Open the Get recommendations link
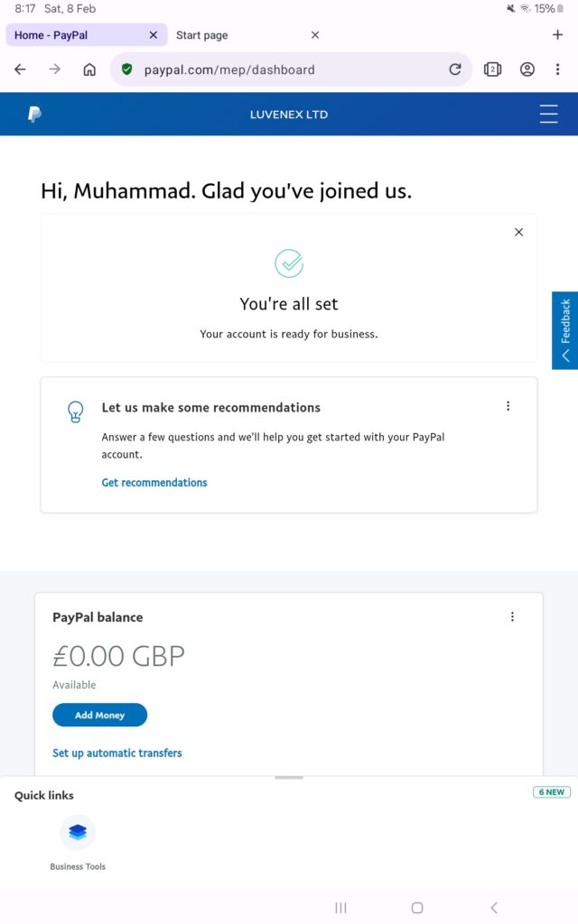Viewport: 578px width, 924px height. click(154, 483)
